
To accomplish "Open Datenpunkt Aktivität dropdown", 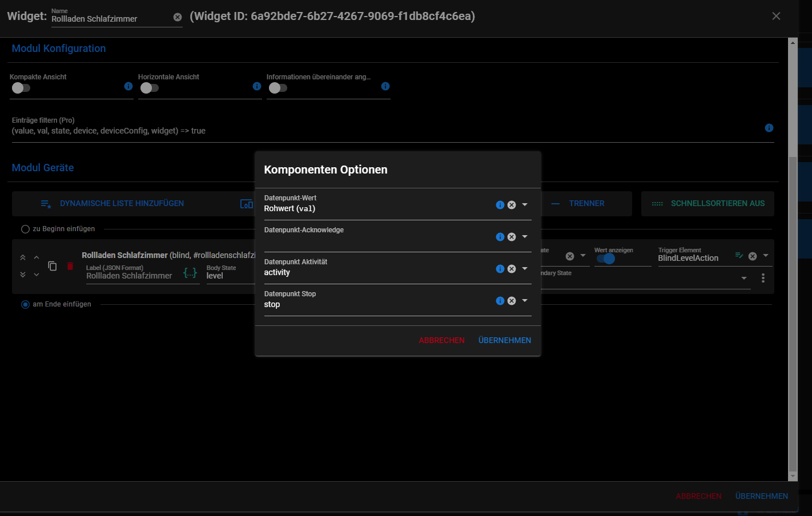I will tap(525, 269).
